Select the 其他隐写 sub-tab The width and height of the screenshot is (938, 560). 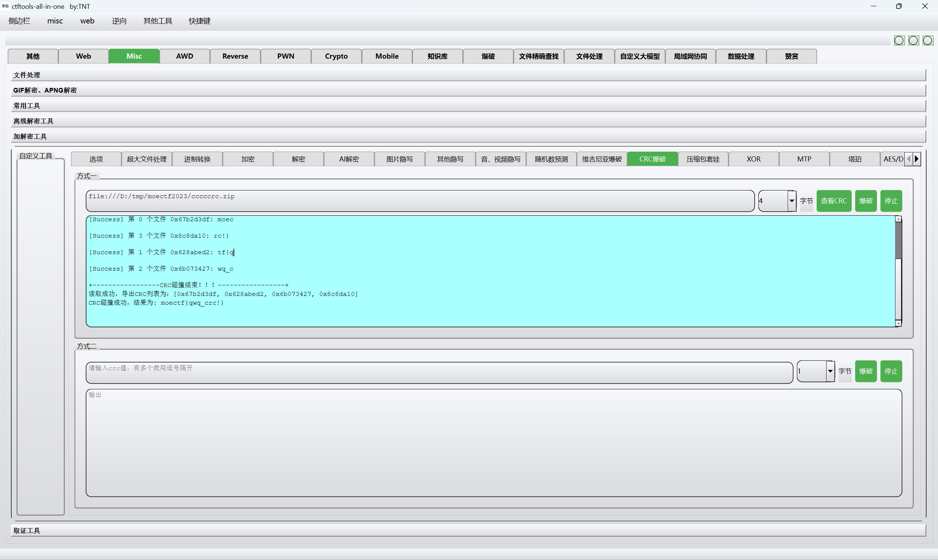coord(450,159)
